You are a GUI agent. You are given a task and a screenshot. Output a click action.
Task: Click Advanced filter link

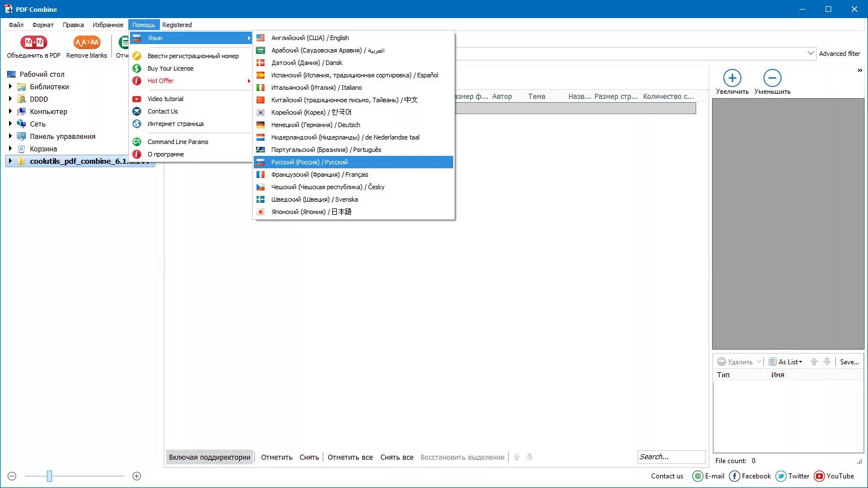click(840, 54)
